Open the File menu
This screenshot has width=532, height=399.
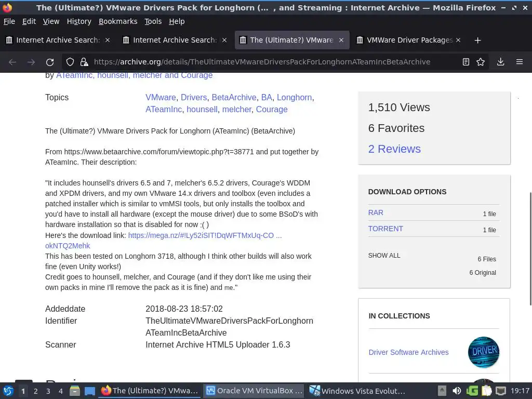click(9, 21)
